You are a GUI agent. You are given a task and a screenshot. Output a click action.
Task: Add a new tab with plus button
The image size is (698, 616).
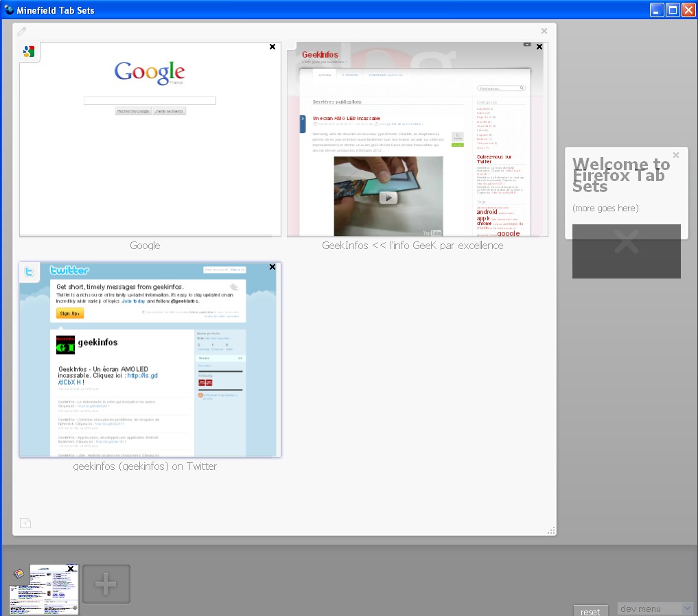(x=106, y=584)
